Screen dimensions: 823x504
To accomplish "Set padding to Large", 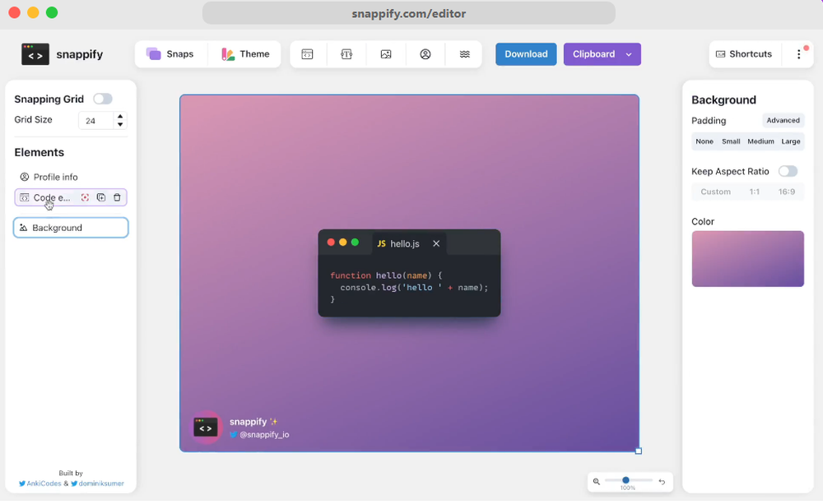I will point(790,141).
